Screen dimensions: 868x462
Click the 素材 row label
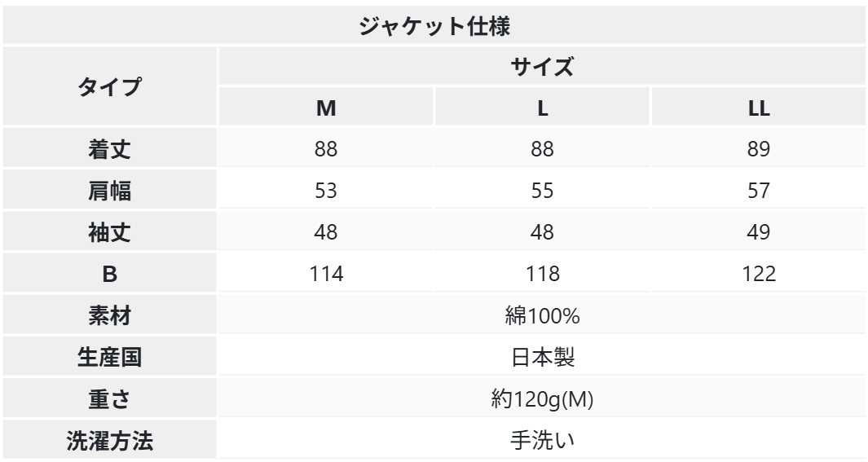(108, 316)
